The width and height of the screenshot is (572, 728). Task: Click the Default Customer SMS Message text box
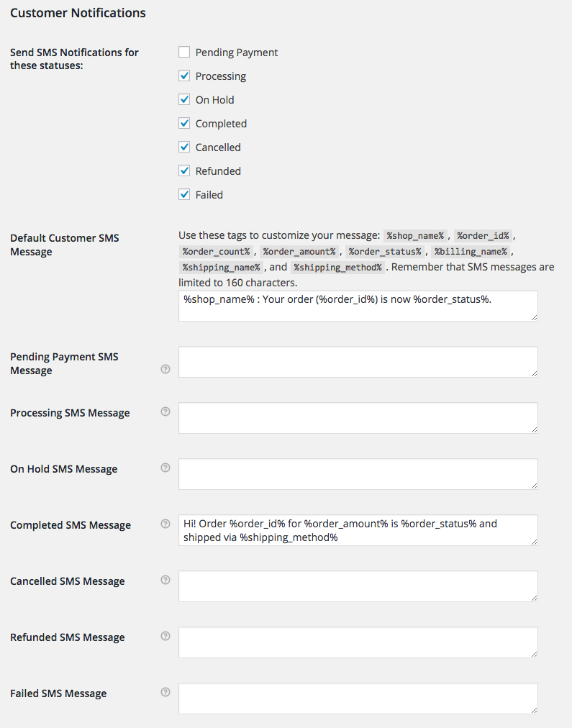click(x=358, y=305)
